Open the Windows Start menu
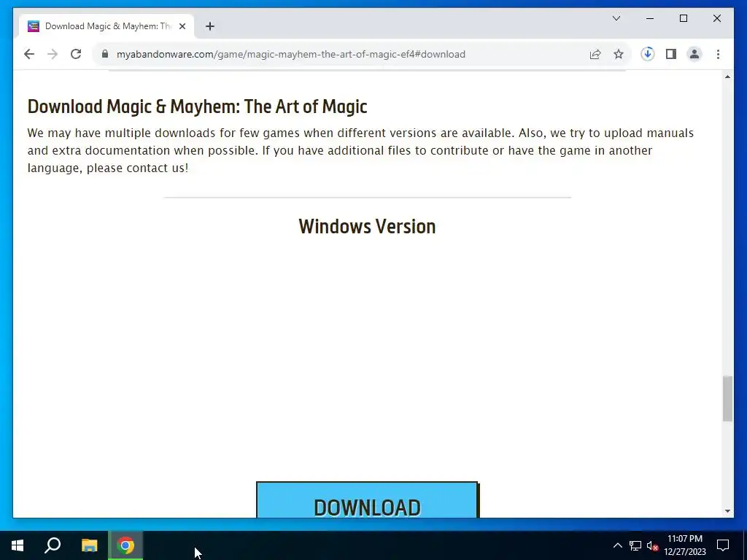Screen dimensions: 747x560 [x=18, y=545]
